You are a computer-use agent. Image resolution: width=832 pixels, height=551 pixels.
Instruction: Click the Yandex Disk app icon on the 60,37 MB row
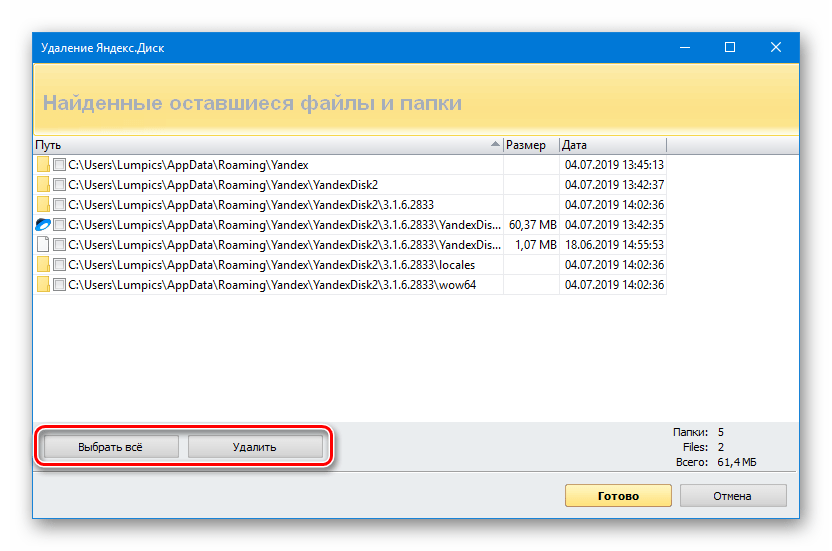43,225
